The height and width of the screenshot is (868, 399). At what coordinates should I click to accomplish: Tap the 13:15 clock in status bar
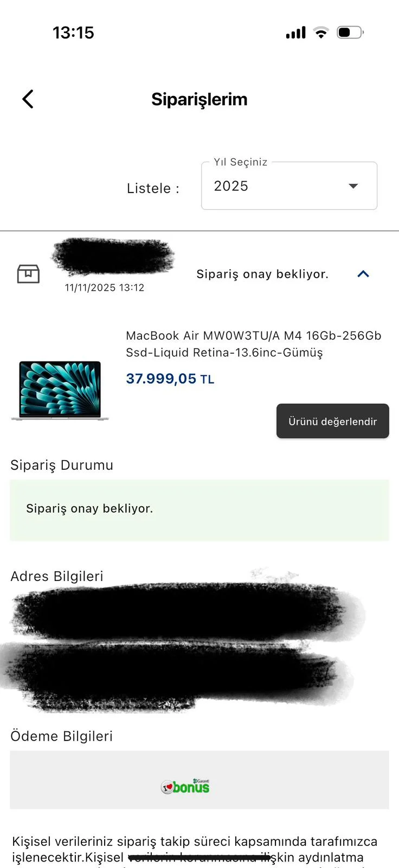click(73, 33)
